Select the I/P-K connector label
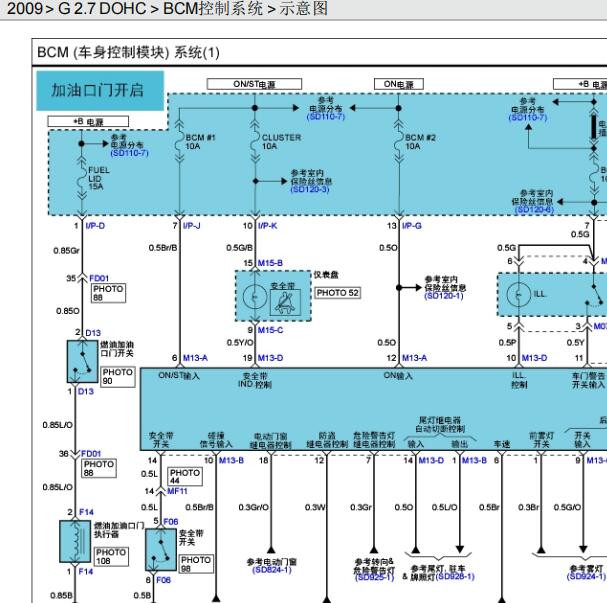 [x=267, y=226]
